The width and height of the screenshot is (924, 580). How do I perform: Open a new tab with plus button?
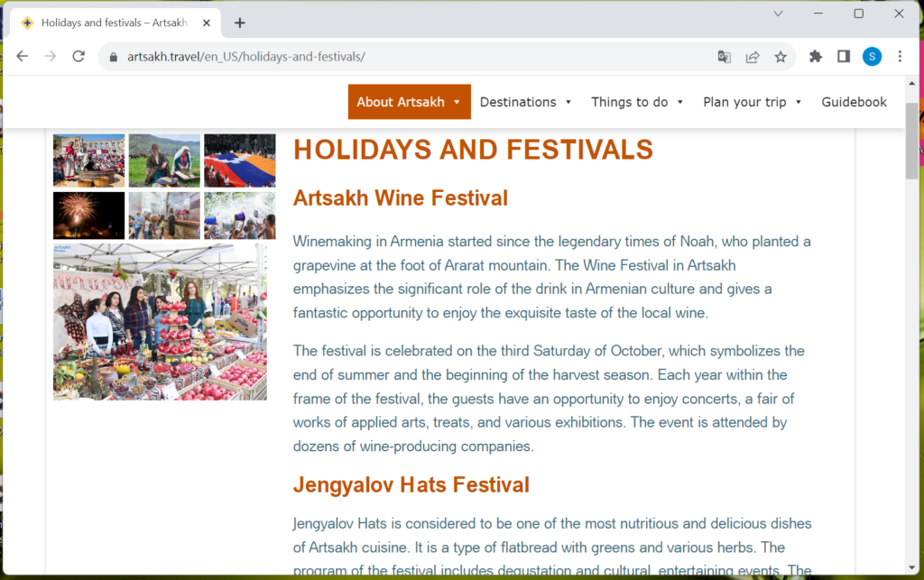239,23
